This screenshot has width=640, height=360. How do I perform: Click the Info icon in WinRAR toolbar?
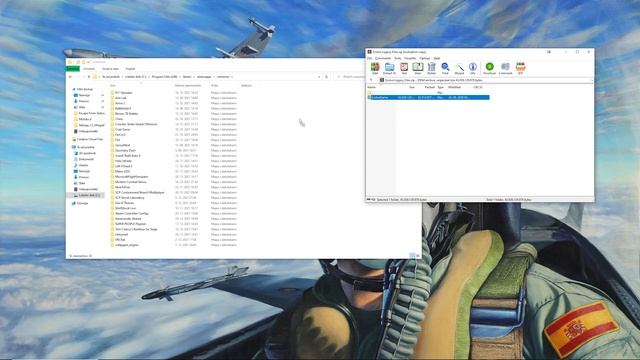pyautogui.click(x=473, y=68)
